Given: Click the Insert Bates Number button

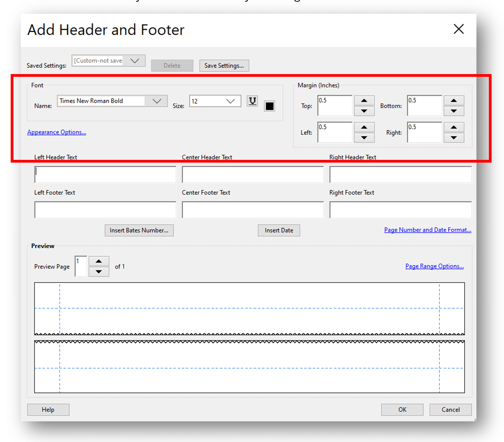Looking at the screenshot, I should 139,230.
